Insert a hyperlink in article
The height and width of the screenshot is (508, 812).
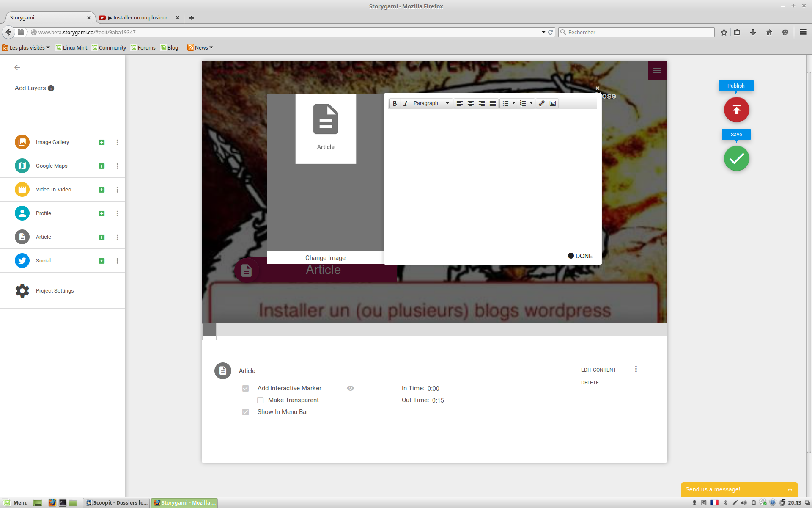(x=542, y=103)
